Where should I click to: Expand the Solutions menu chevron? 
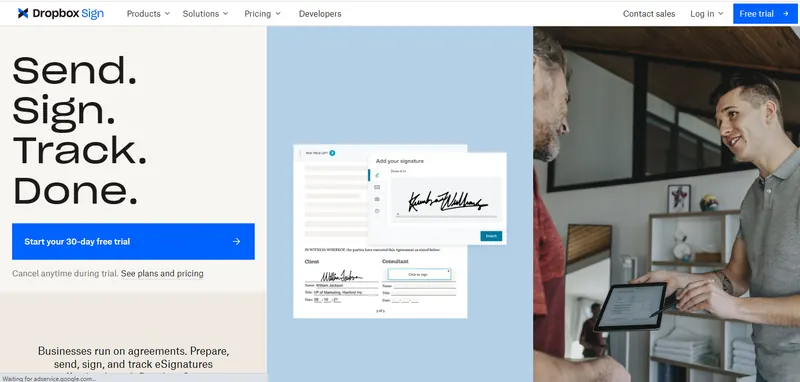click(226, 14)
